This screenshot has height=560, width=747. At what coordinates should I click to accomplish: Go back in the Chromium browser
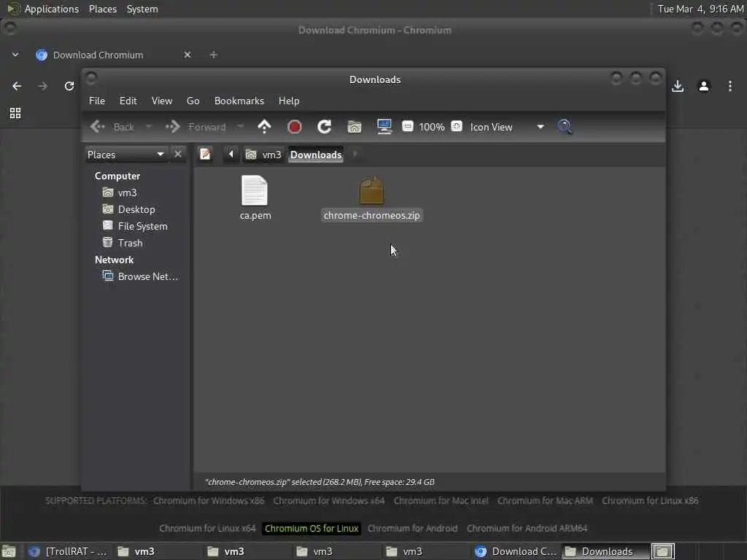tap(17, 86)
